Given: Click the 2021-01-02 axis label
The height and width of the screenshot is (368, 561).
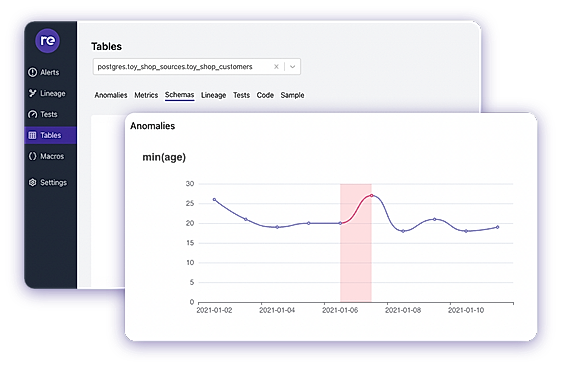Looking at the screenshot, I should coord(214,310).
